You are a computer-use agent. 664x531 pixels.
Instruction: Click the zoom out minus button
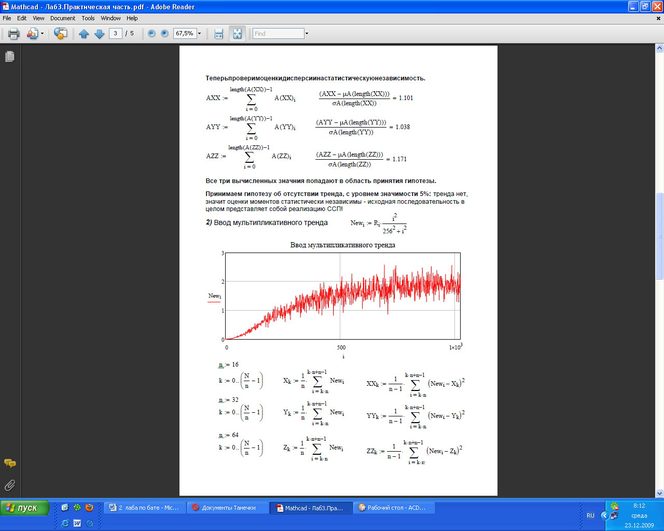[x=152, y=33]
